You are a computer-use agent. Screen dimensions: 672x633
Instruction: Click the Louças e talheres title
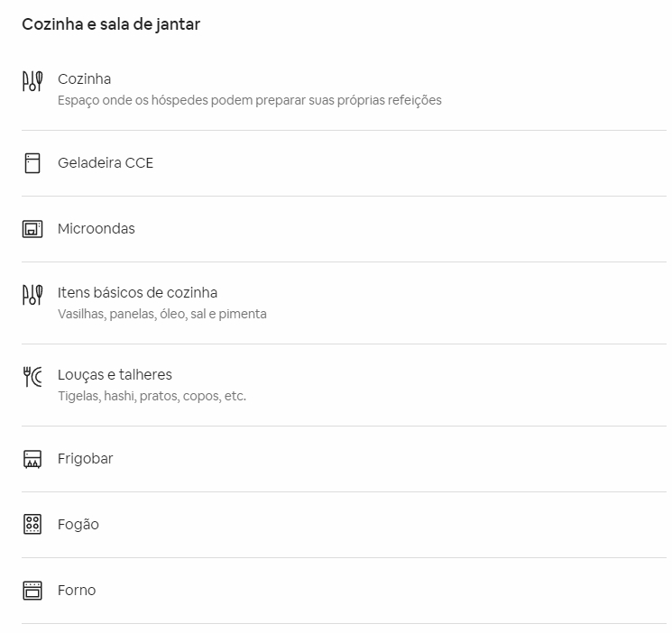click(115, 374)
